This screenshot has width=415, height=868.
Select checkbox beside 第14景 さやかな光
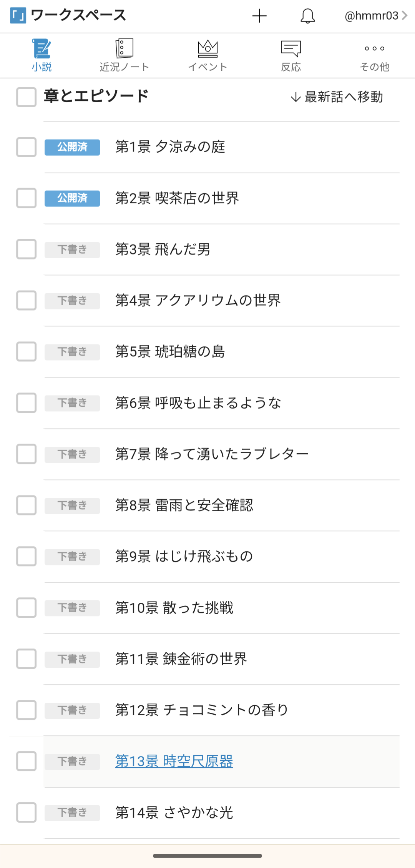tap(26, 812)
